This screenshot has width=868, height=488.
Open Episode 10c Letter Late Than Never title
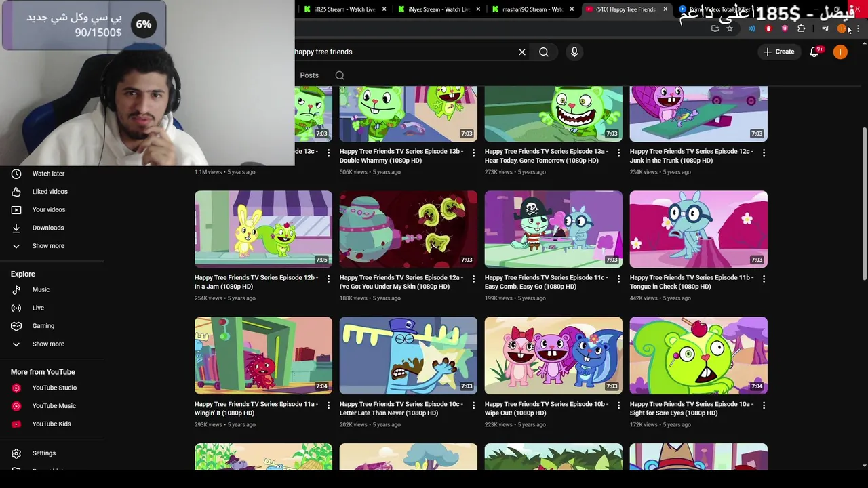(x=401, y=408)
